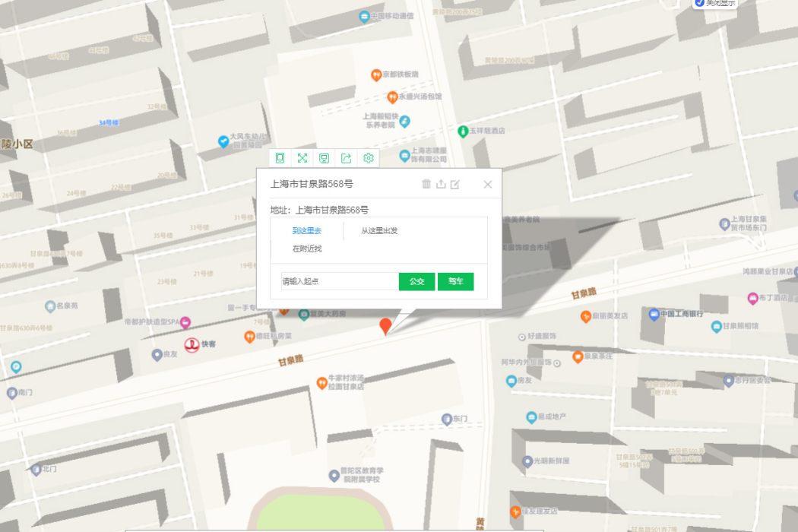Focus the 请输入起点 input field
798x532 pixels.
(340, 281)
